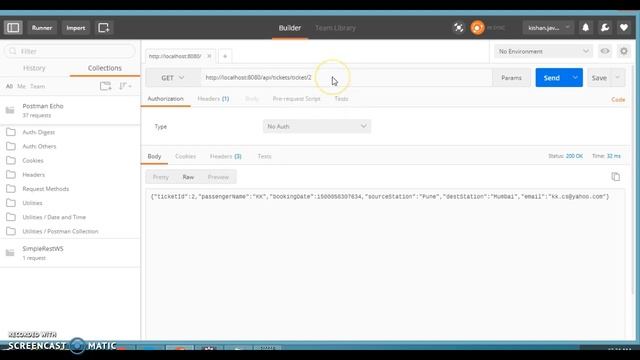
Task: Open manage environments gear icon
Action: (624, 51)
